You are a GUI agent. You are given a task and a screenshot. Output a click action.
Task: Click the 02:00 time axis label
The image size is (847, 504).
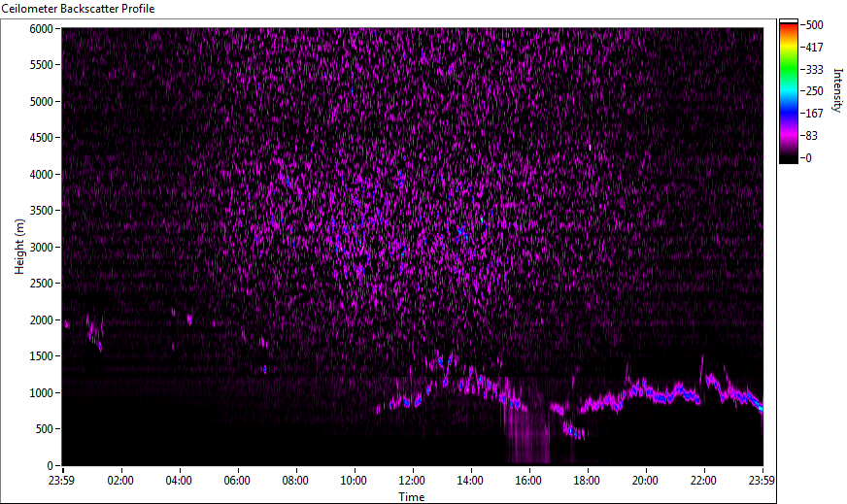(120, 481)
